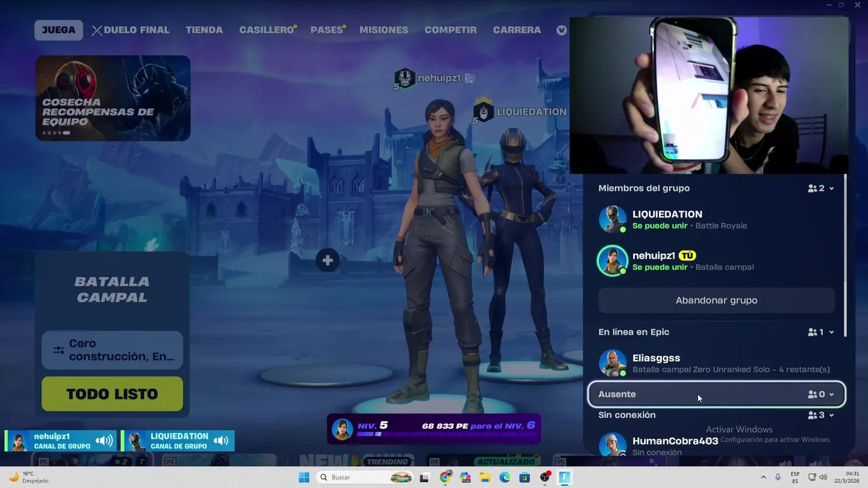Open Microsoft Store from taskbar
The width and height of the screenshot is (868, 488).
(x=524, y=477)
